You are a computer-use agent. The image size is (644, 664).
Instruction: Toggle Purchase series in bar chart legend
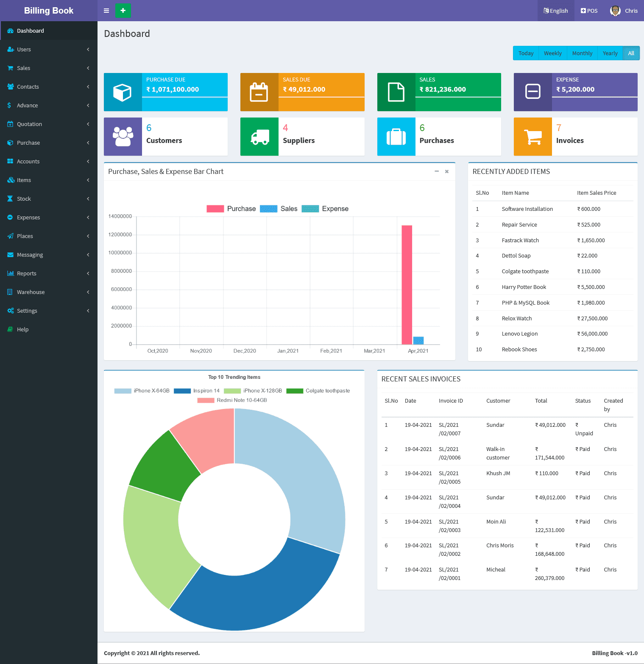click(x=231, y=209)
